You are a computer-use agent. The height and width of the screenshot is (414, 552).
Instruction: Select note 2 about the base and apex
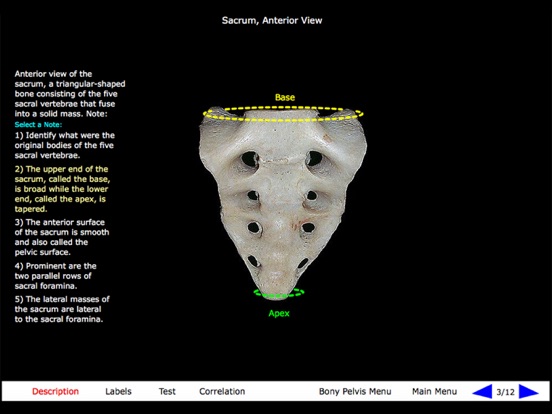[x=62, y=189]
